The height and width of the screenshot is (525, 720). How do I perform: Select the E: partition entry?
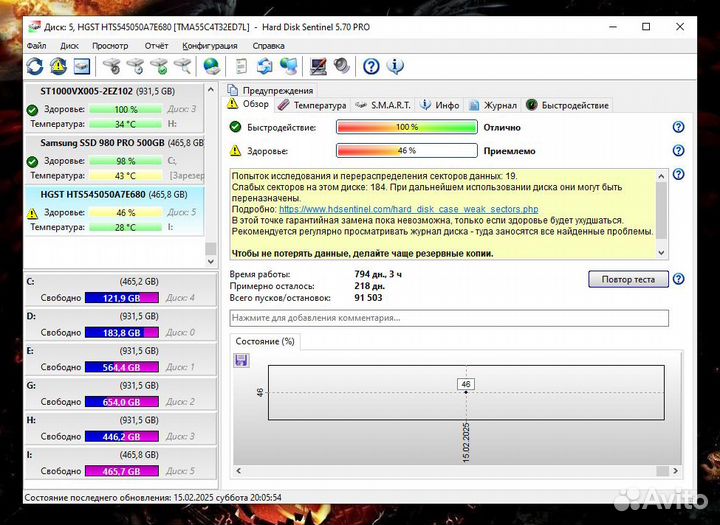[x=120, y=359]
